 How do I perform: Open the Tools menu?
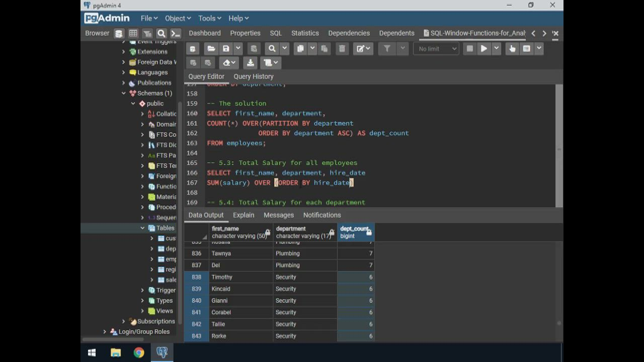(209, 18)
